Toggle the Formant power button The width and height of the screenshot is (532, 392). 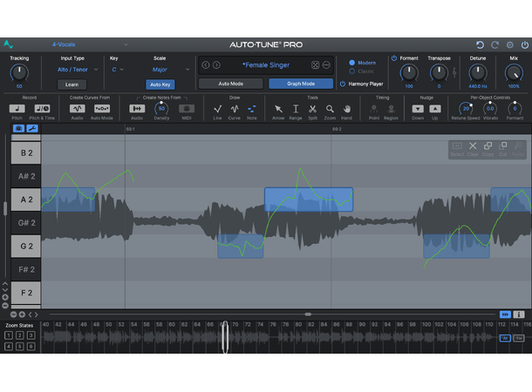(394, 58)
